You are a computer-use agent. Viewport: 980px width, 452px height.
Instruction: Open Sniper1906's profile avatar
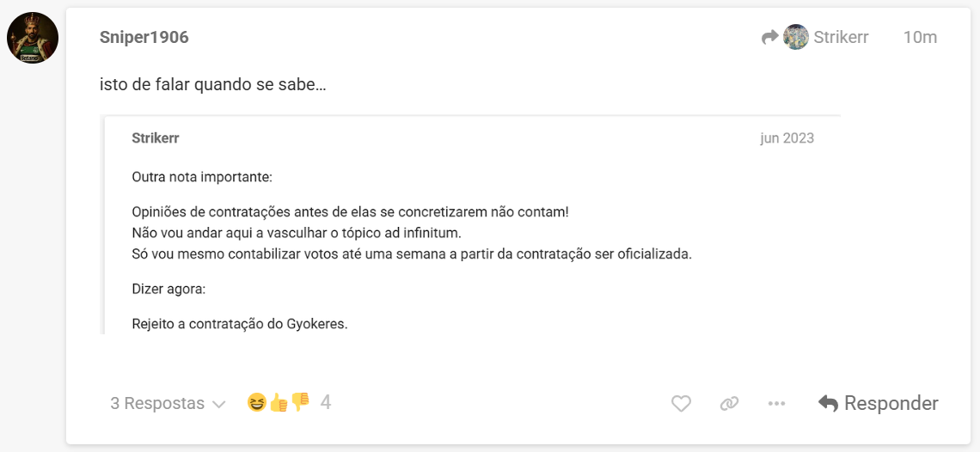tap(33, 38)
